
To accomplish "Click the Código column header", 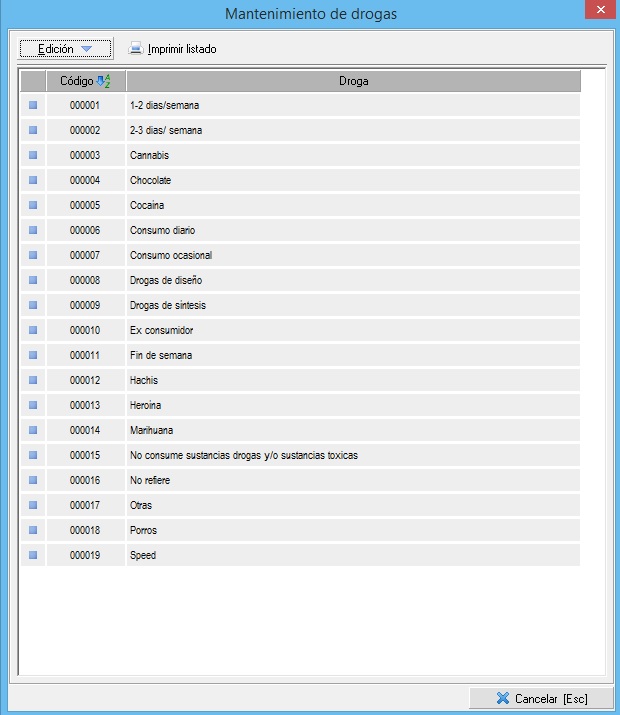I will coord(77,81).
